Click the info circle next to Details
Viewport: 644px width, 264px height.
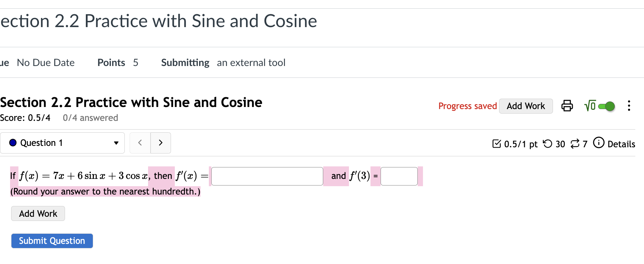599,143
